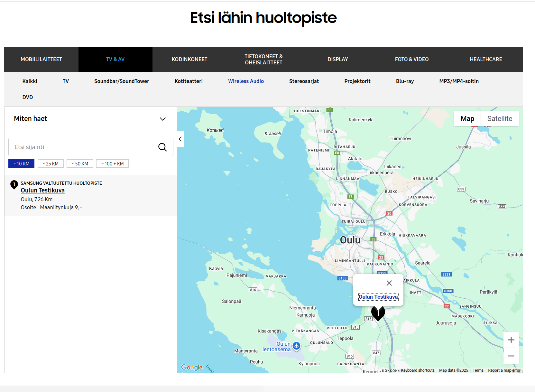Collapse the side panel with left arrow
The image size is (535, 392).
pos(180,139)
